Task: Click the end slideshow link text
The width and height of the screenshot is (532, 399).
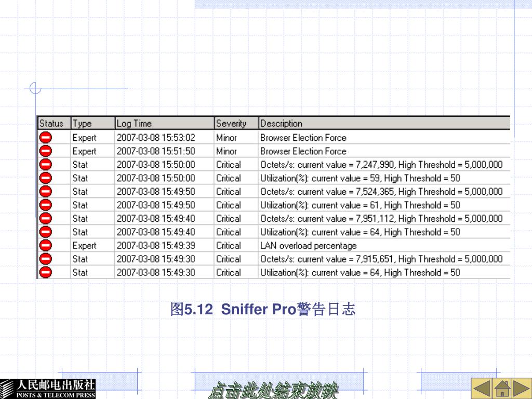Action: [x=273, y=390]
